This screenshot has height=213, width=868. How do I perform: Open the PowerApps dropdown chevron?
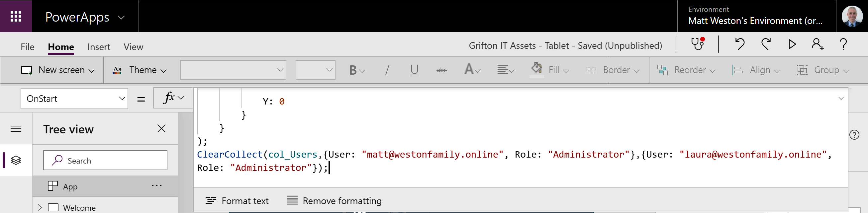[121, 18]
